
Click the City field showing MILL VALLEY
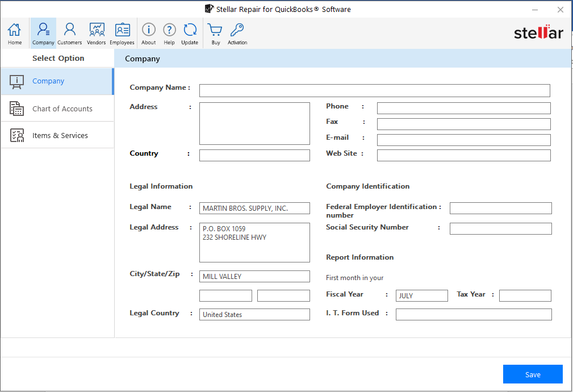pos(255,277)
